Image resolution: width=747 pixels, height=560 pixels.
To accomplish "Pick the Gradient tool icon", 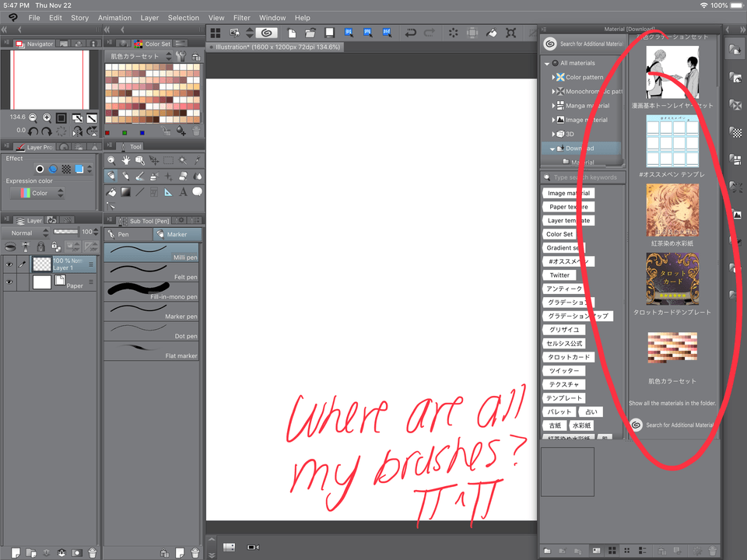I will click(x=125, y=192).
